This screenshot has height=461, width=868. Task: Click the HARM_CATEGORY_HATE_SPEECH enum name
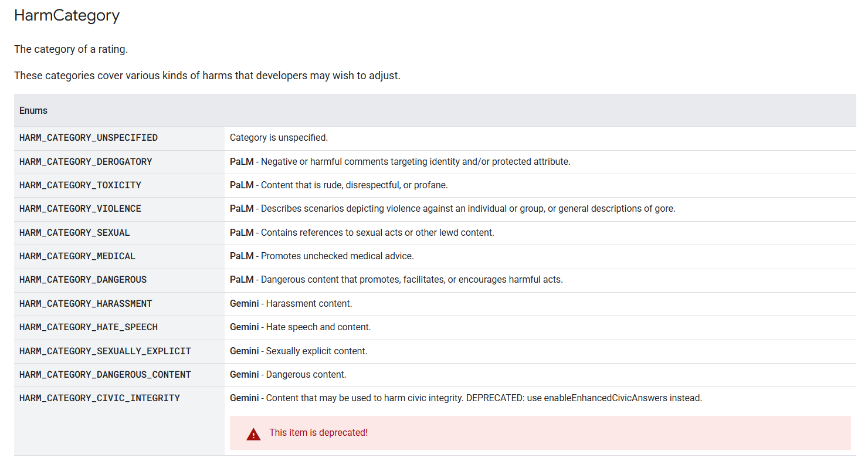(89, 327)
